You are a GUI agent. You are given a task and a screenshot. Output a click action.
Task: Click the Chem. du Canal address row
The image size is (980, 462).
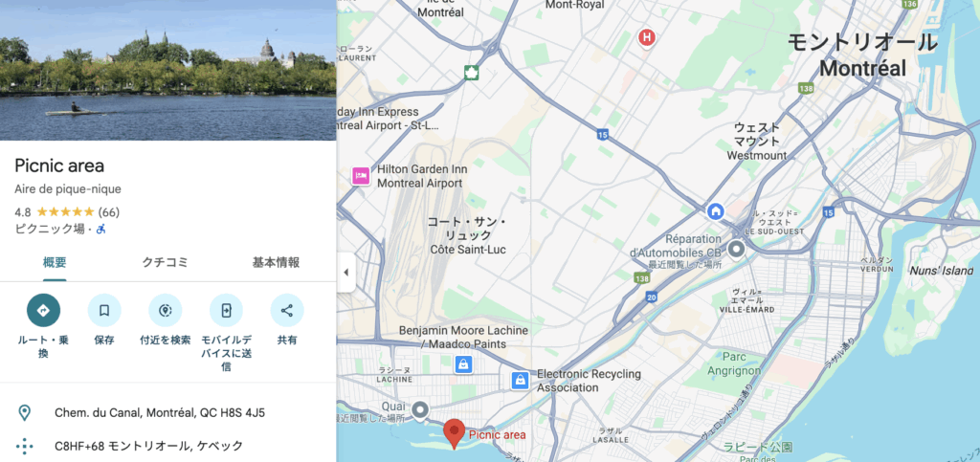168,412
